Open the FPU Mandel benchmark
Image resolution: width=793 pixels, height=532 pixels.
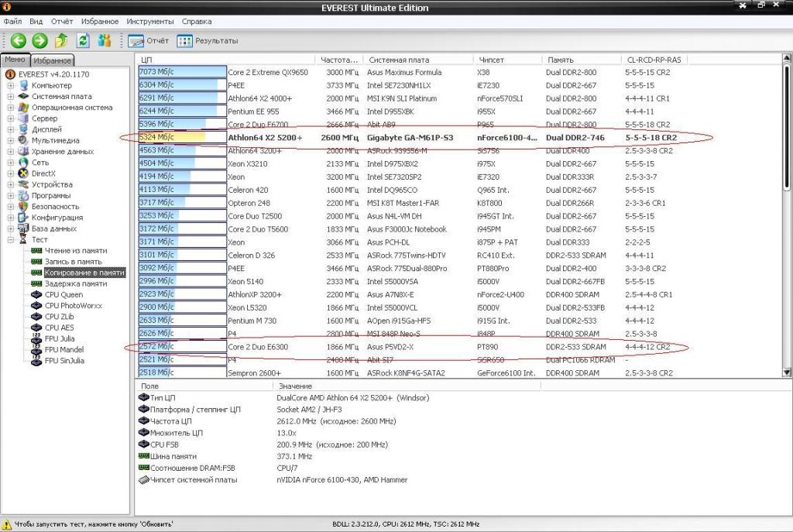(x=64, y=349)
